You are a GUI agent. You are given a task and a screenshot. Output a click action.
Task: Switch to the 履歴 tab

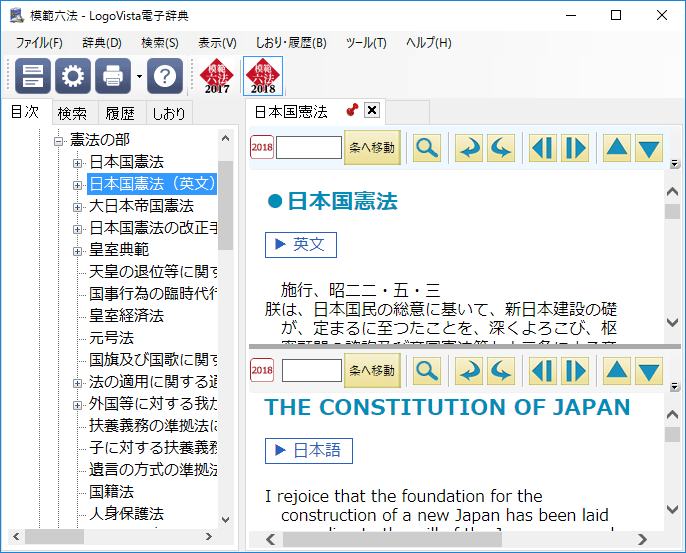pyautogui.click(x=120, y=113)
